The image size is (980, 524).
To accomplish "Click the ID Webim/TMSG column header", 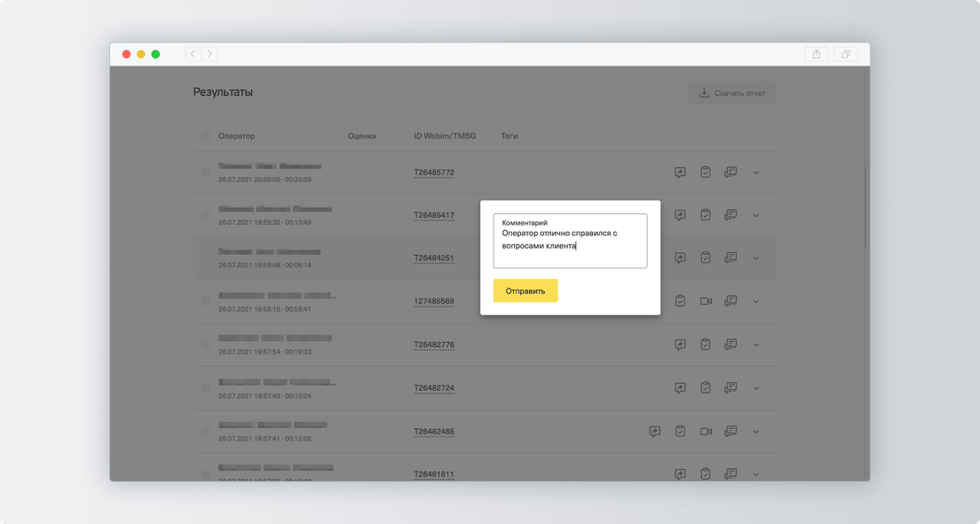I will 445,136.
